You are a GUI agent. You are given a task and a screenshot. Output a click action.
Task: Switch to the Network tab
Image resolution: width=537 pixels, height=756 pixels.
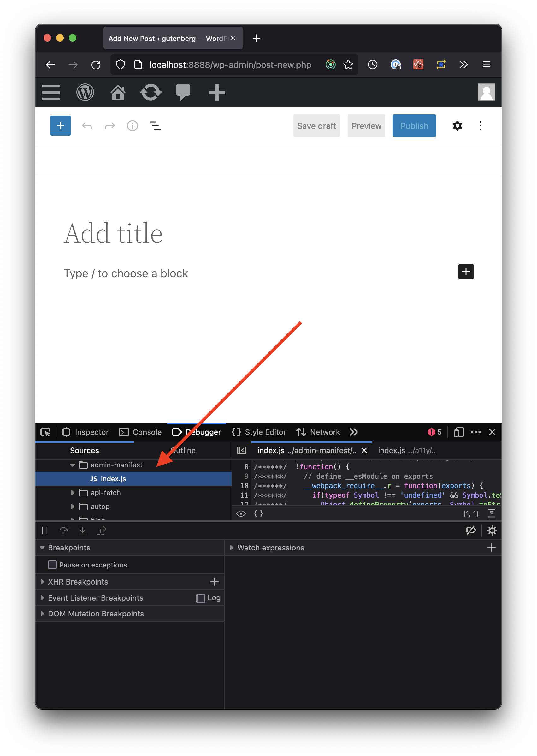tap(318, 432)
